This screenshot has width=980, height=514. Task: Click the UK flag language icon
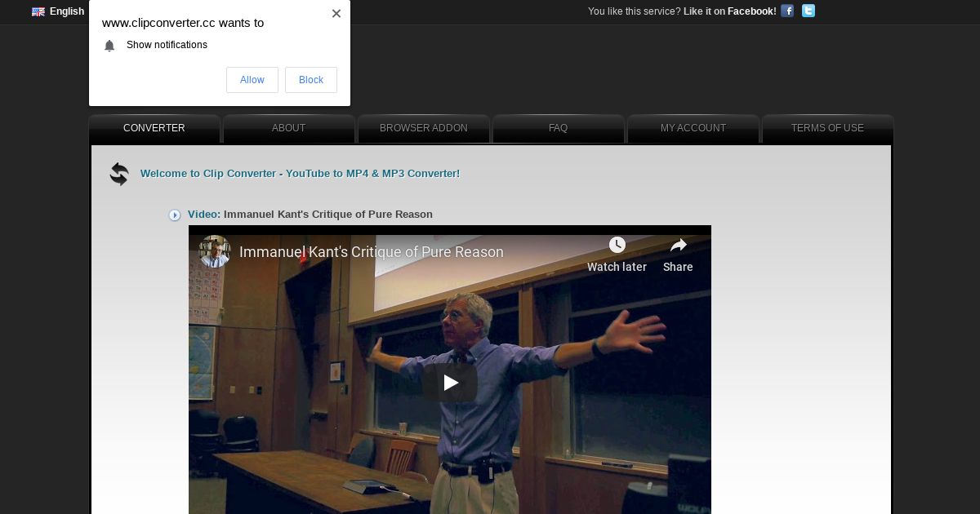(38, 11)
